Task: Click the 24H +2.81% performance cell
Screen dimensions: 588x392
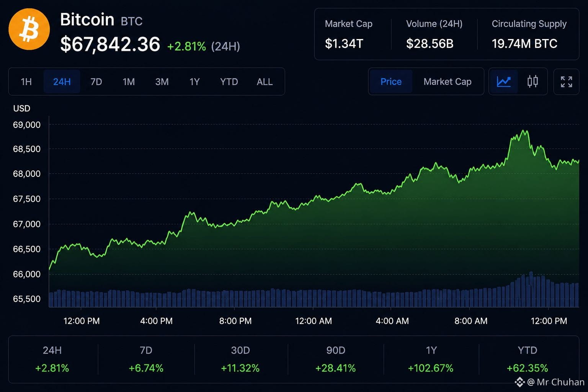Action: pyautogui.click(x=52, y=359)
